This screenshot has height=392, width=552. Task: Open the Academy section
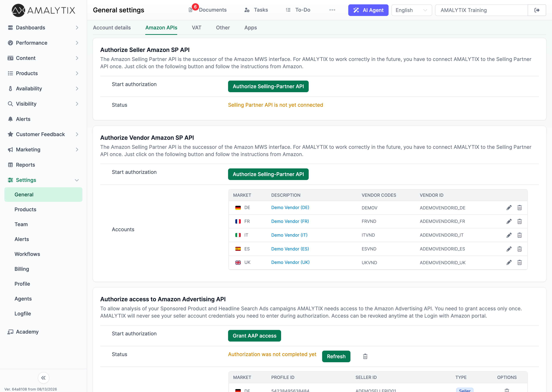pyautogui.click(x=43, y=332)
